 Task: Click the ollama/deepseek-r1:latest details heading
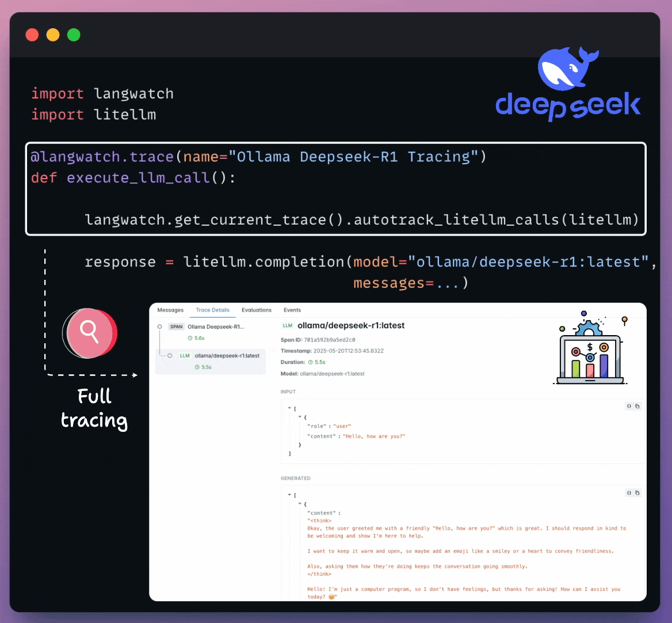(351, 325)
